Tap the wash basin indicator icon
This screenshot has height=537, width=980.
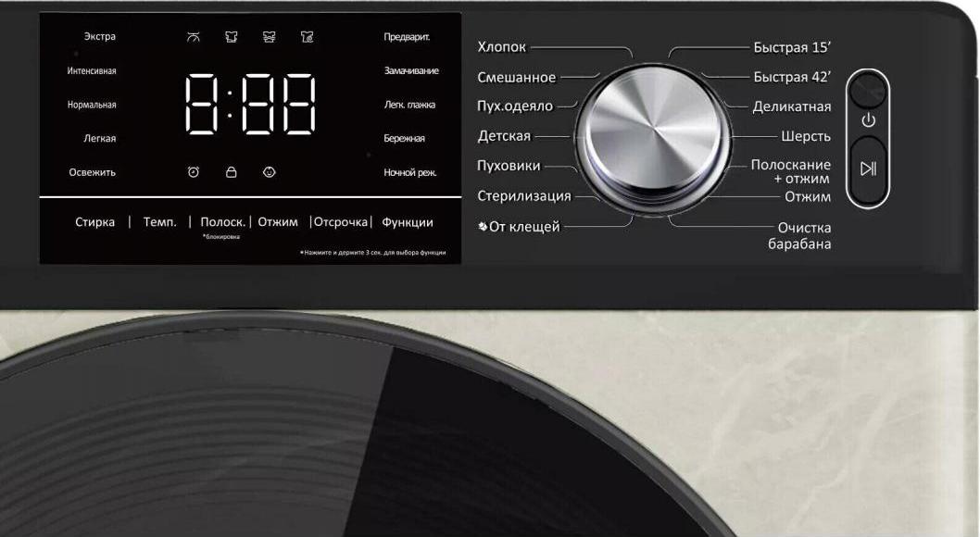point(194,37)
